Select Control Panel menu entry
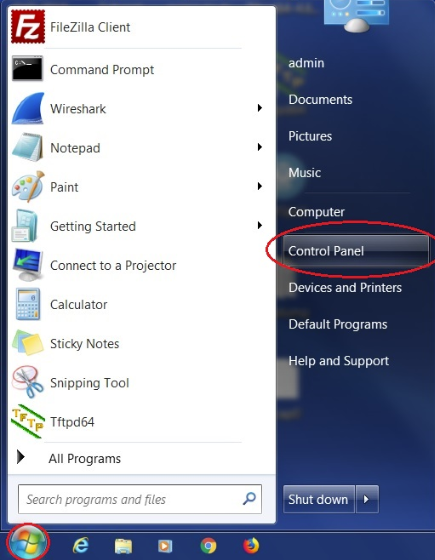This screenshot has width=435, height=560. [356, 251]
